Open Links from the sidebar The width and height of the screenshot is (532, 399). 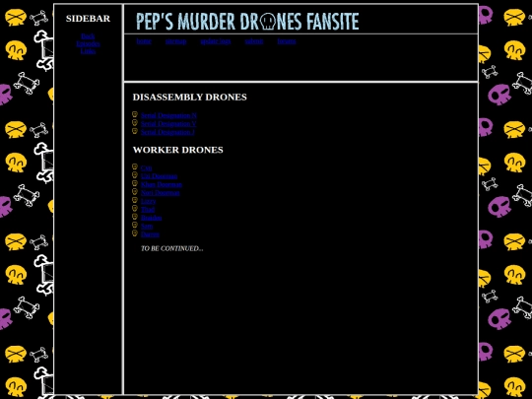click(x=88, y=51)
